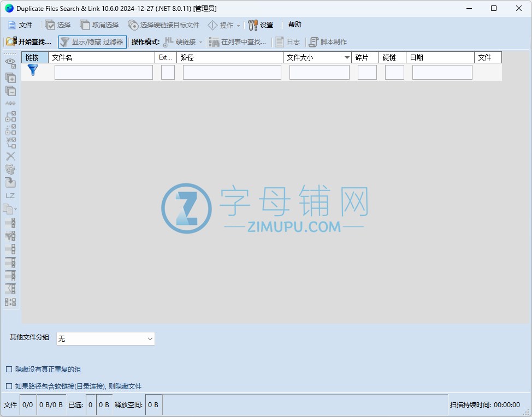
Task: Click the stacked pages plus icon
Action: pos(10,78)
